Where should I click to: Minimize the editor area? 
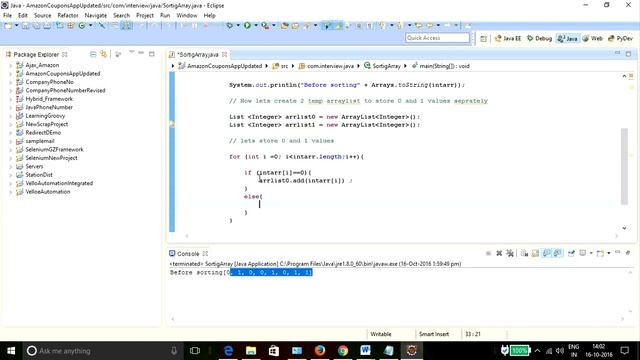pos(618,53)
